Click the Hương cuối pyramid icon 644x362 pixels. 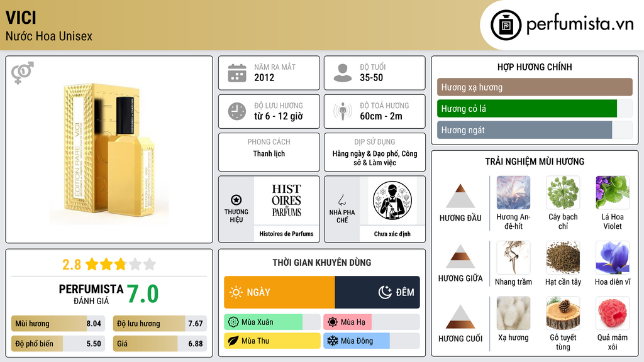pyautogui.click(x=460, y=317)
